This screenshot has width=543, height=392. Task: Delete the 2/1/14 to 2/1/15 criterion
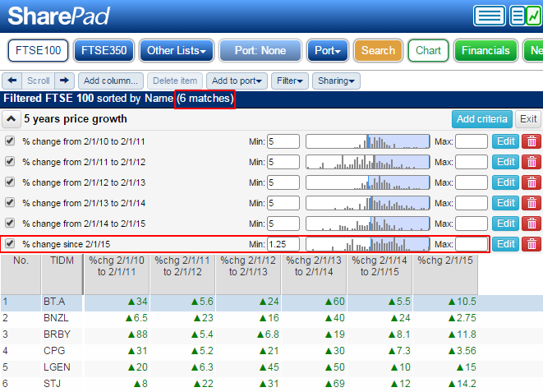(531, 224)
